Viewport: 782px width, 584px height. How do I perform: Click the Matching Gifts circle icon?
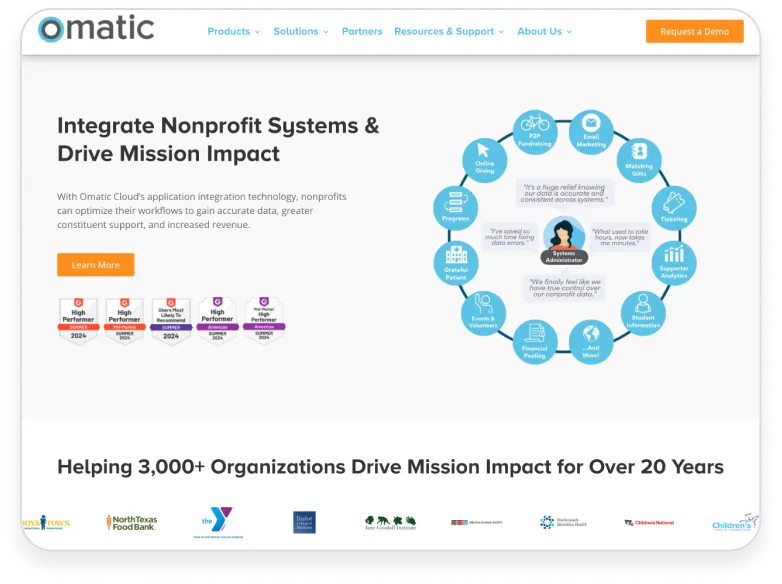click(x=639, y=161)
